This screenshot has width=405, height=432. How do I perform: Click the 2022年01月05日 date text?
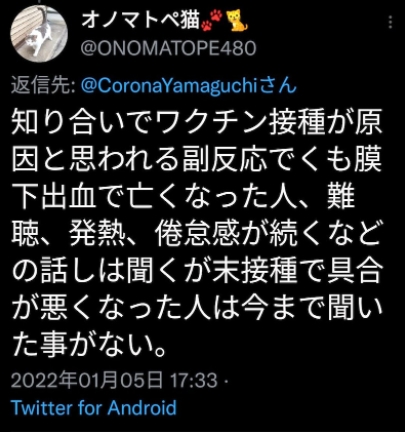pyautogui.click(x=87, y=380)
